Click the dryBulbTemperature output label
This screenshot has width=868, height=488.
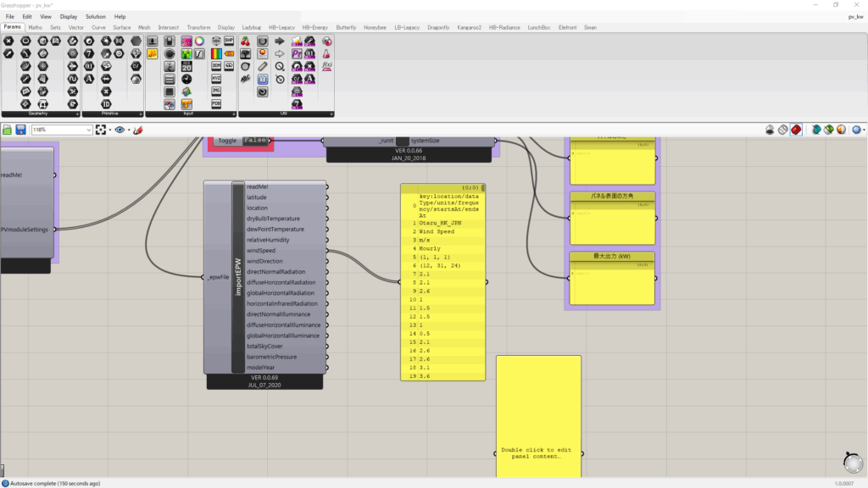click(274, 219)
